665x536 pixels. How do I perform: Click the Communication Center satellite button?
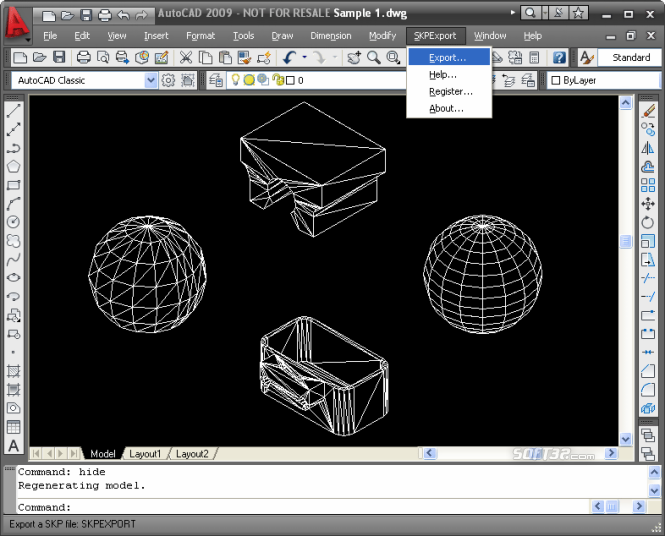[x=559, y=13]
